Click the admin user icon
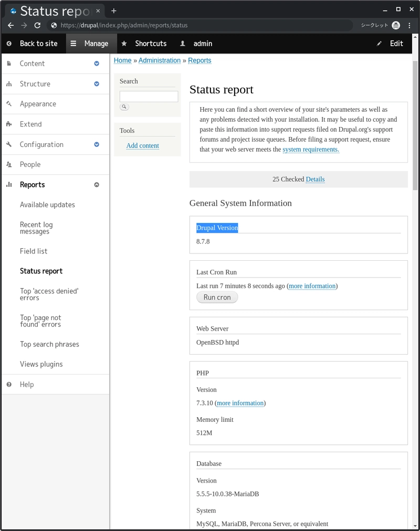 tap(183, 44)
